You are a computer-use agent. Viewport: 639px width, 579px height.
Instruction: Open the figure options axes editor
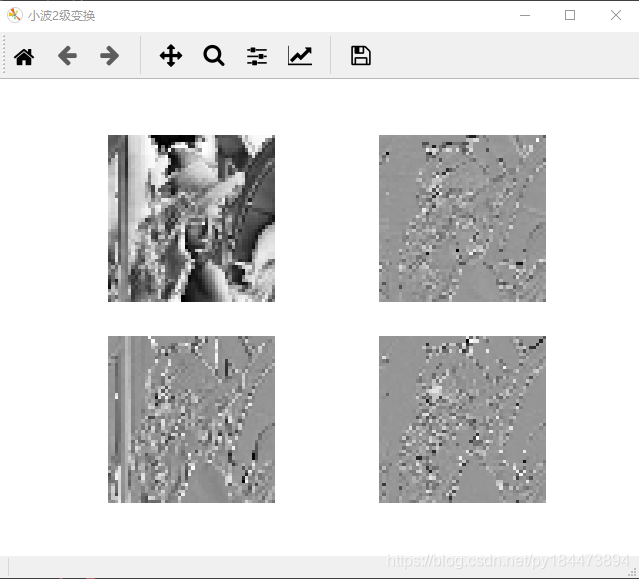tap(300, 56)
